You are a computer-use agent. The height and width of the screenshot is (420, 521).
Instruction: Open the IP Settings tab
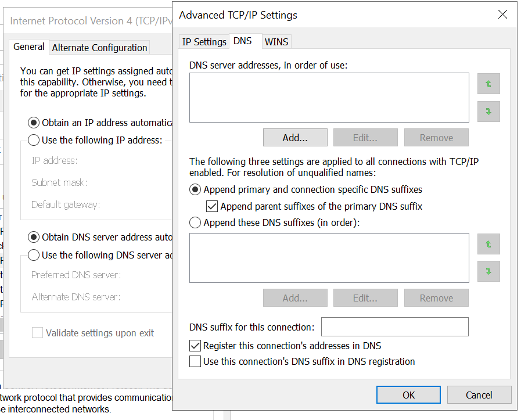tap(204, 41)
